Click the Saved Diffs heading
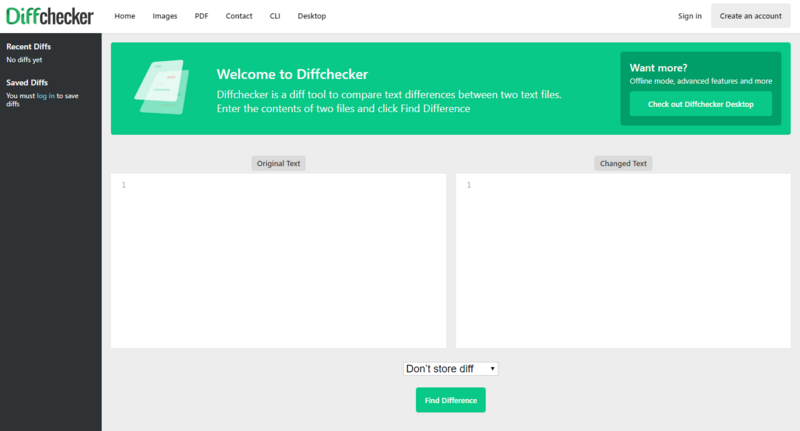The width and height of the screenshot is (800, 431). (x=27, y=83)
